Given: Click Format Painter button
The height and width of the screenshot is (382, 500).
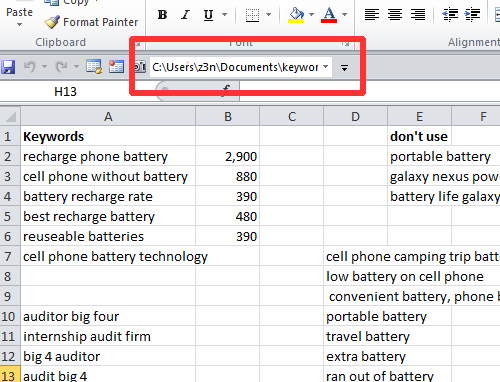Looking at the screenshot, I should pyautogui.click(x=91, y=22).
